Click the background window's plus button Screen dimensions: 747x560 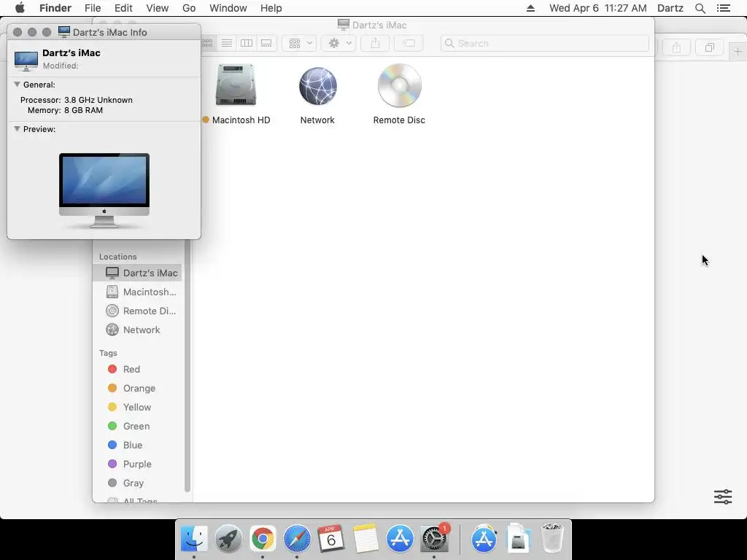tap(738, 50)
